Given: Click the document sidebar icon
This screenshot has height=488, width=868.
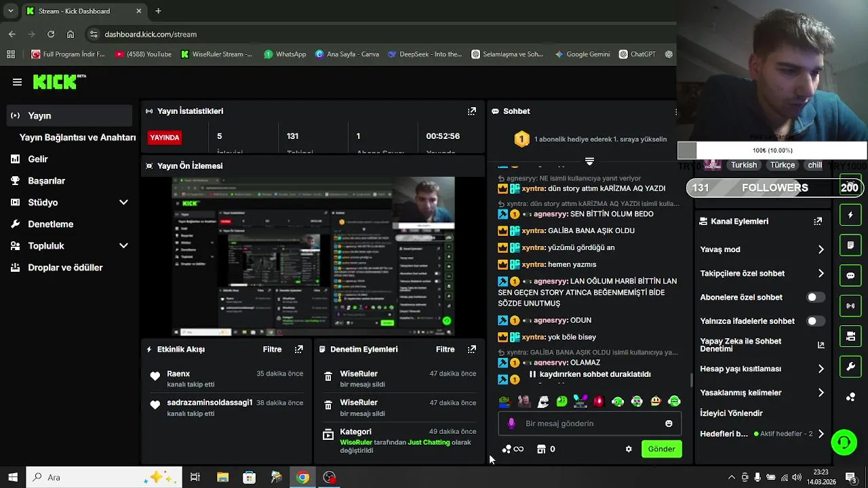Looking at the screenshot, I should tap(850, 245).
